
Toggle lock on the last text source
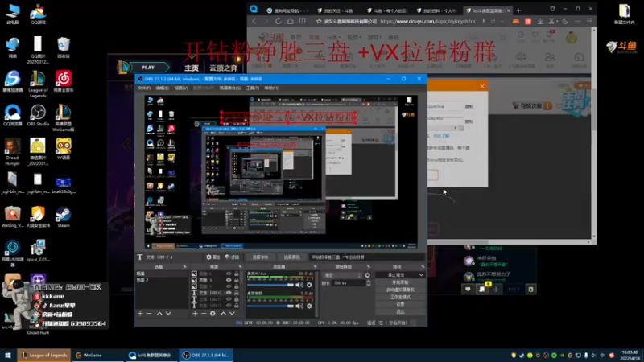click(x=236, y=306)
